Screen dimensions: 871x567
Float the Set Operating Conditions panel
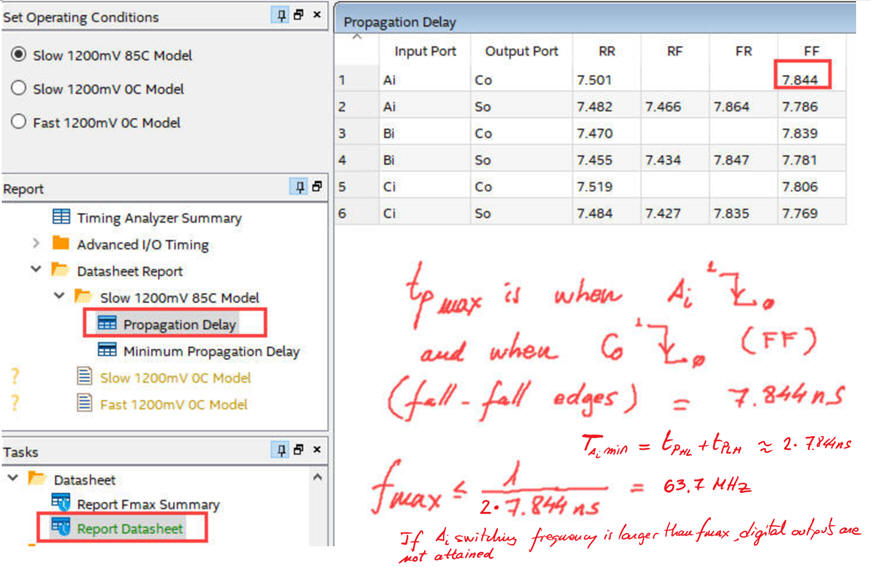tap(299, 16)
